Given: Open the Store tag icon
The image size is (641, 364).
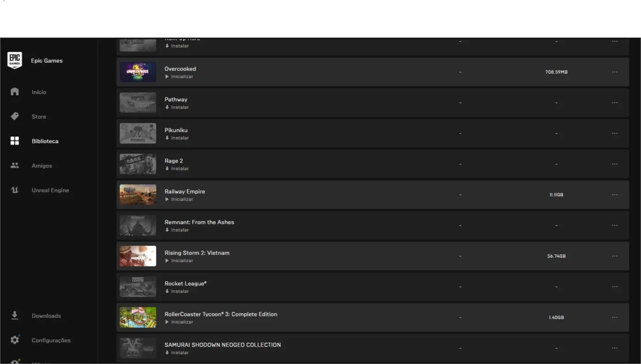Looking at the screenshot, I should [15, 116].
